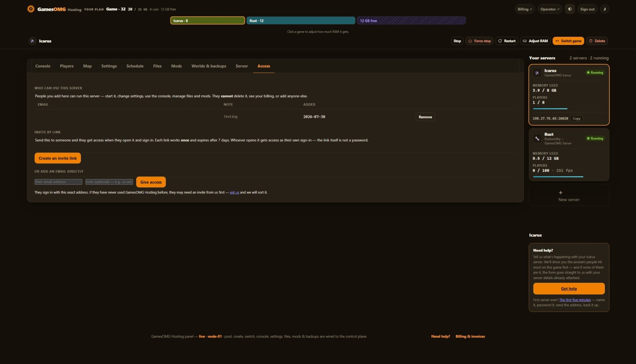Open the Worlds & backups tab

pos(209,66)
